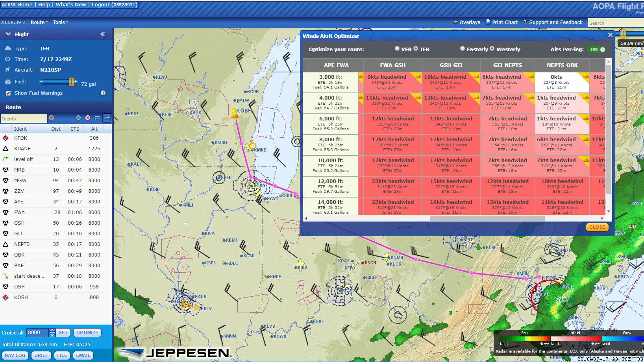Open AOPA Home link
The width and height of the screenshot is (644, 362).
(x=17, y=4)
